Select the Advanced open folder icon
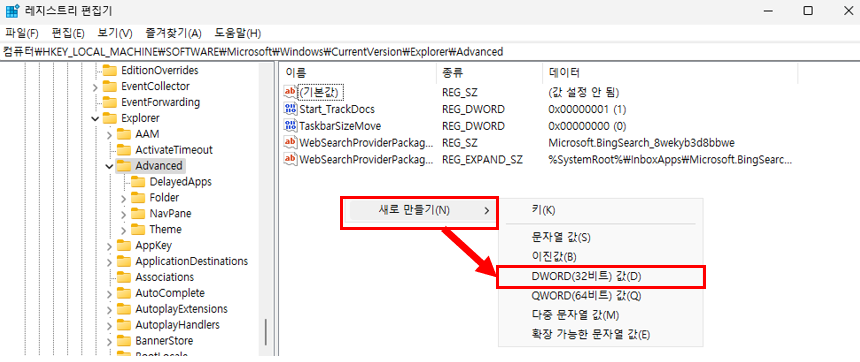 click(x=125, y=166)
